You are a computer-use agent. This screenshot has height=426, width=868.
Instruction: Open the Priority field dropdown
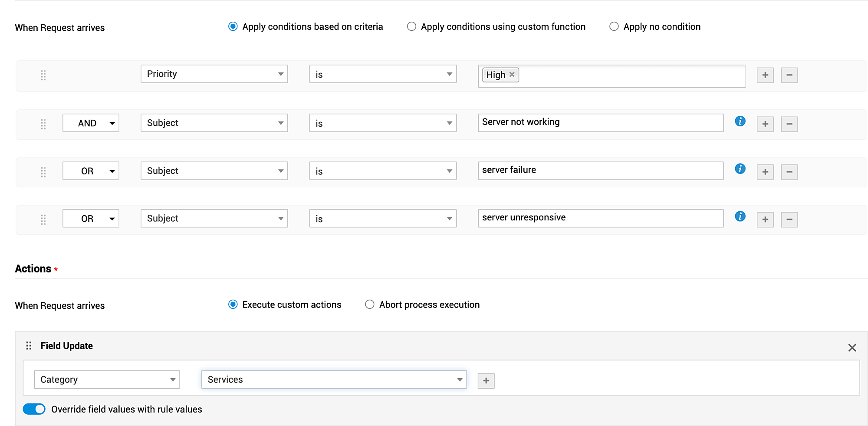pos(214,74)
